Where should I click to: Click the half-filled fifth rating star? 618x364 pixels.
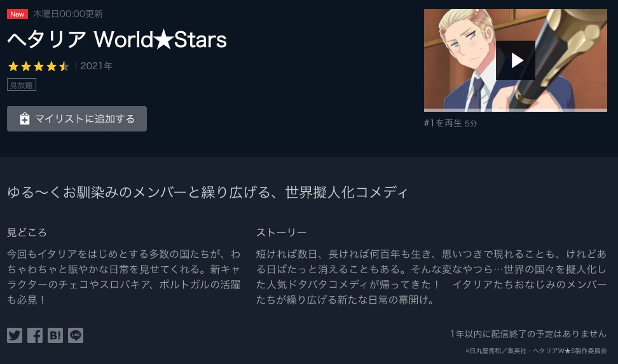pos(64,66)
